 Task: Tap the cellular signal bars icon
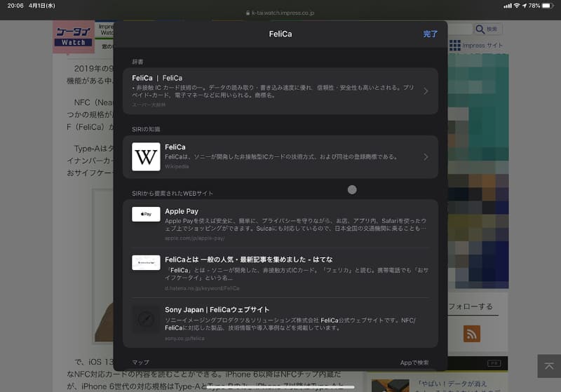pos(507,6)
